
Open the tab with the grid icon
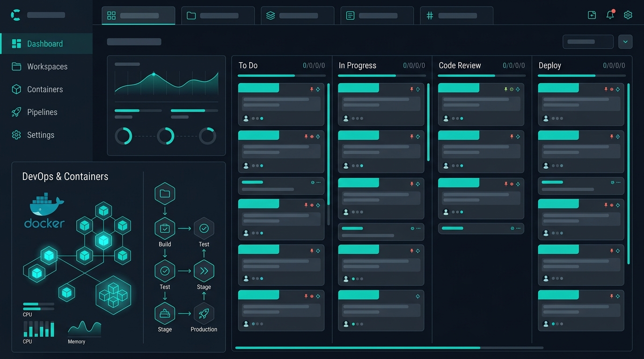point(139,15)
